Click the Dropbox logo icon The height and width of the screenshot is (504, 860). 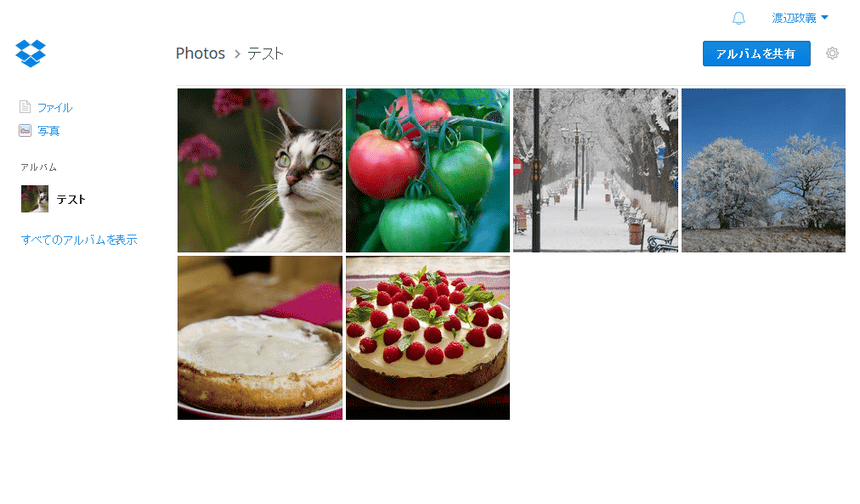(31, 53)
